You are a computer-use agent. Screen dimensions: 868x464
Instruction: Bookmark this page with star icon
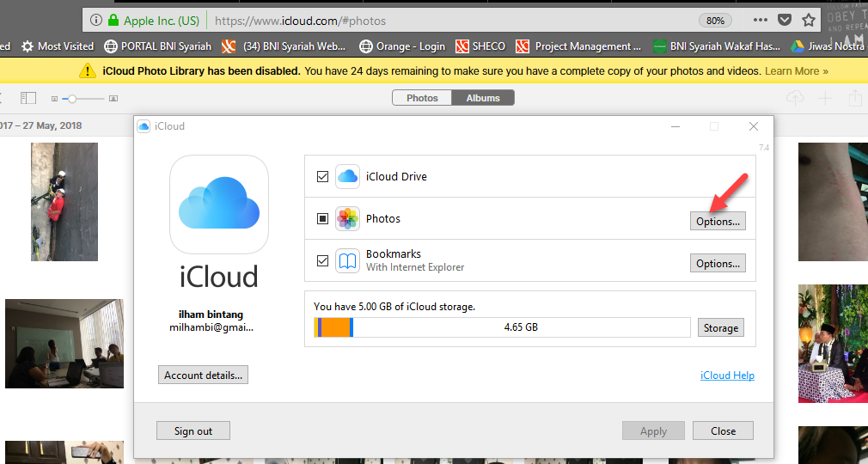click(809, 21)
